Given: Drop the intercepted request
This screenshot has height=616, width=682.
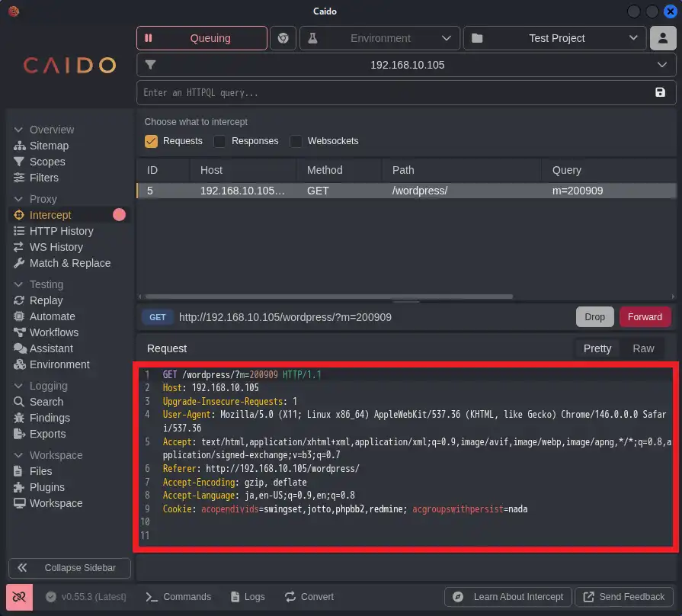Looking at the screenshot, I should point(594,317).
